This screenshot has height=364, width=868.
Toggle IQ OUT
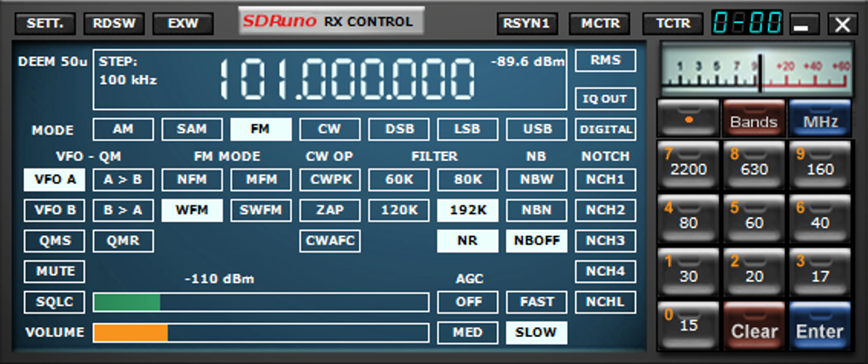pos(605,99)
